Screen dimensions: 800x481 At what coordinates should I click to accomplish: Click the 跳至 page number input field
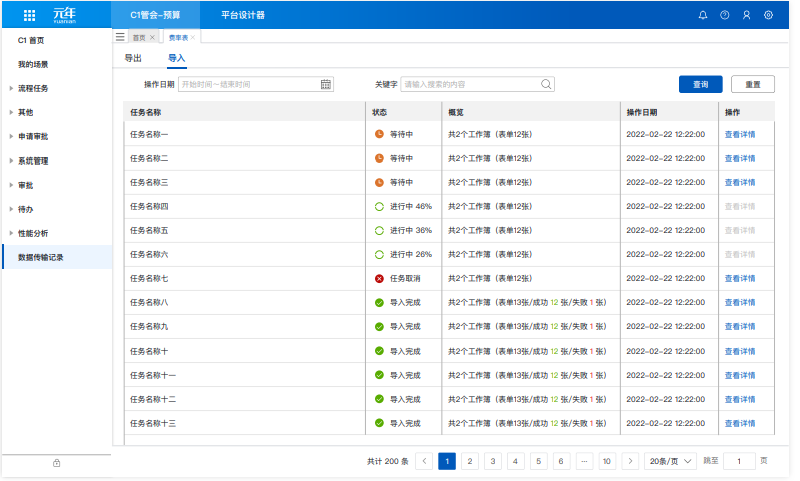[739, 461]
